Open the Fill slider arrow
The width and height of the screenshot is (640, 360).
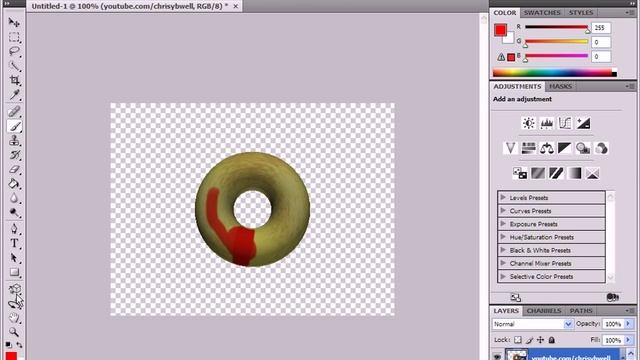[x=628, y=340]
